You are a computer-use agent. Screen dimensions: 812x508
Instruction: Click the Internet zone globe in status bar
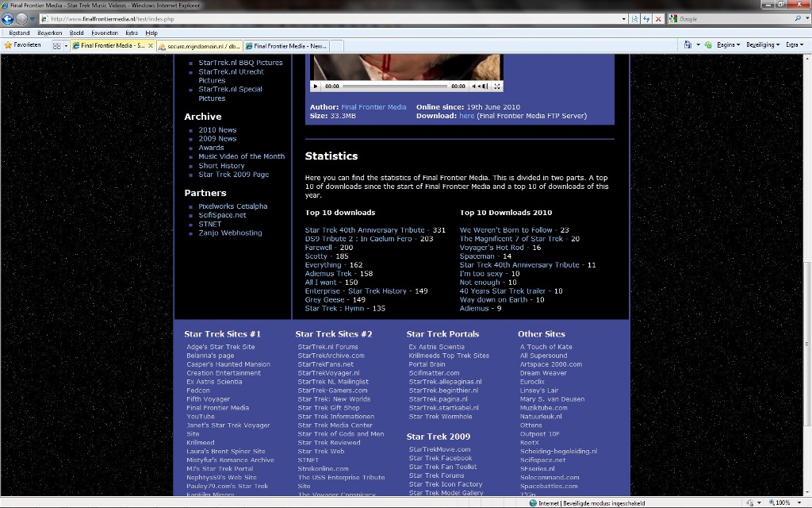(x=533, y=502)
